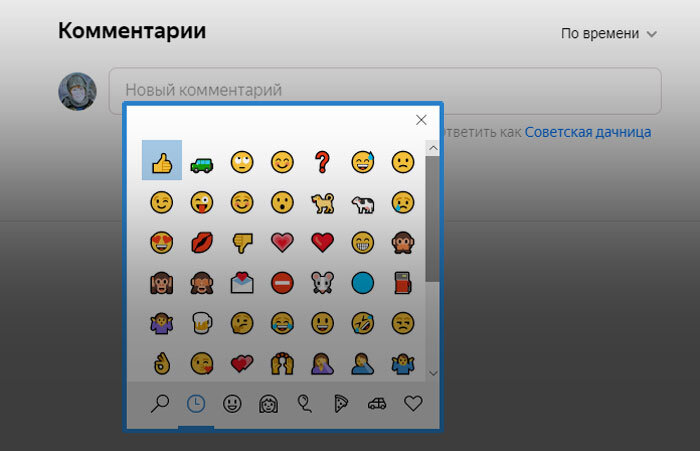Insert the crying face with tear emoji
Viewport: 700px width, 451px height.
click(403, 202)
